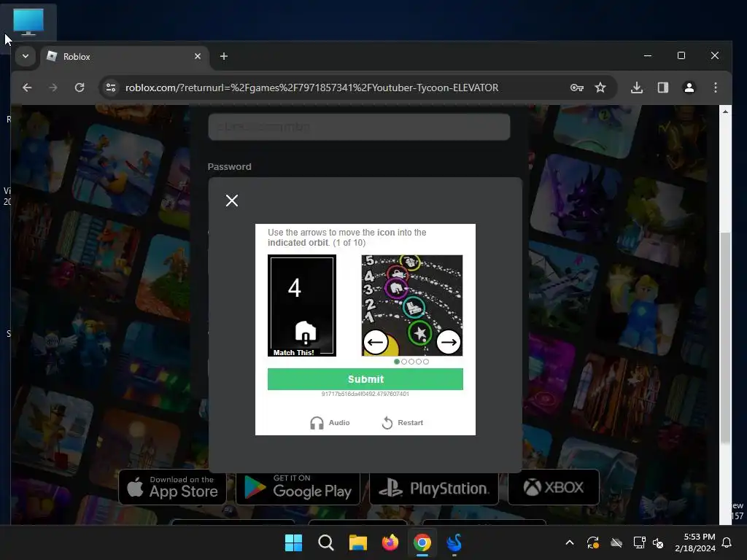This screenshot has height=560, width=747.
Task: Switch to the Audio challenge
Action: pyautogui.click(x=330, y=422)
